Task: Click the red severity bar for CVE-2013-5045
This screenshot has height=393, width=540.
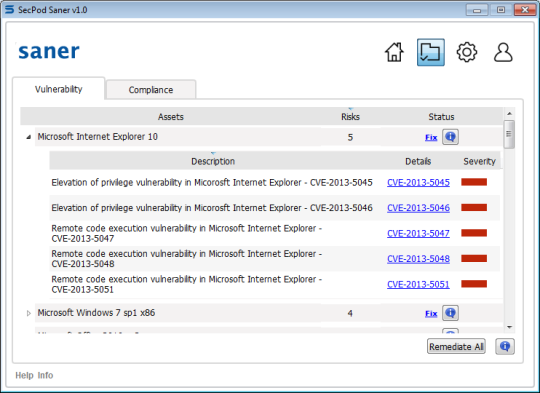Action: click(474, 182)
